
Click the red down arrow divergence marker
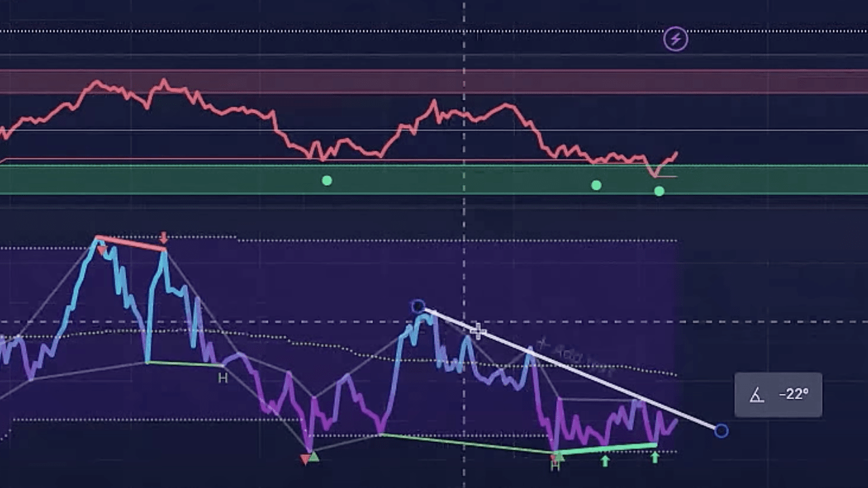pos(163,238)
